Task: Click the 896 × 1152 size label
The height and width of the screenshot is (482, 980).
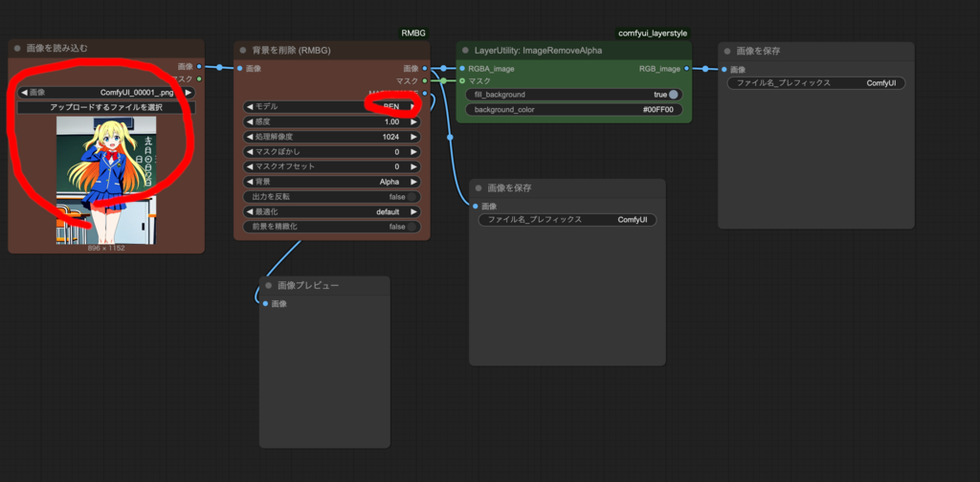Action: click(x=106, y=248)
